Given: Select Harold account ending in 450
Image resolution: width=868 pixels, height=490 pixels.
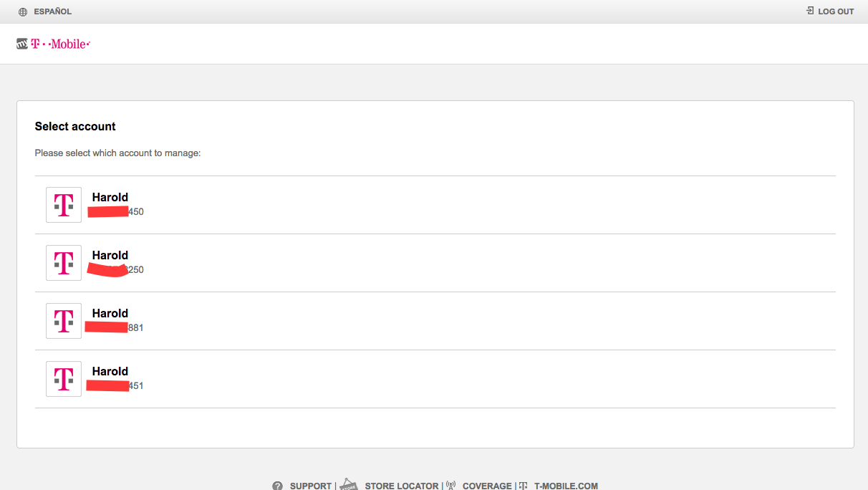Looking at the screenshot, I should coord(435,205).
